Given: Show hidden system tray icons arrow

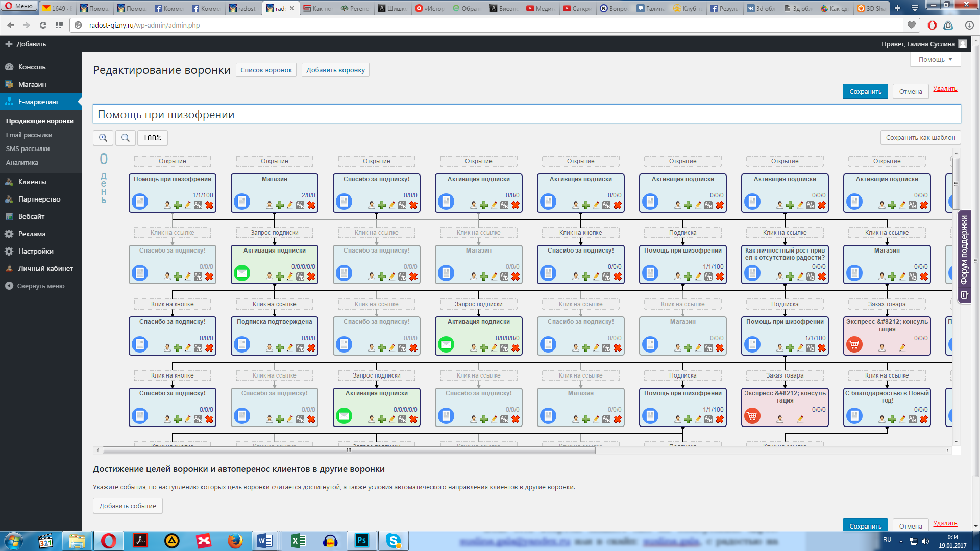Looking at the screenshot, I should coord(901,541).
